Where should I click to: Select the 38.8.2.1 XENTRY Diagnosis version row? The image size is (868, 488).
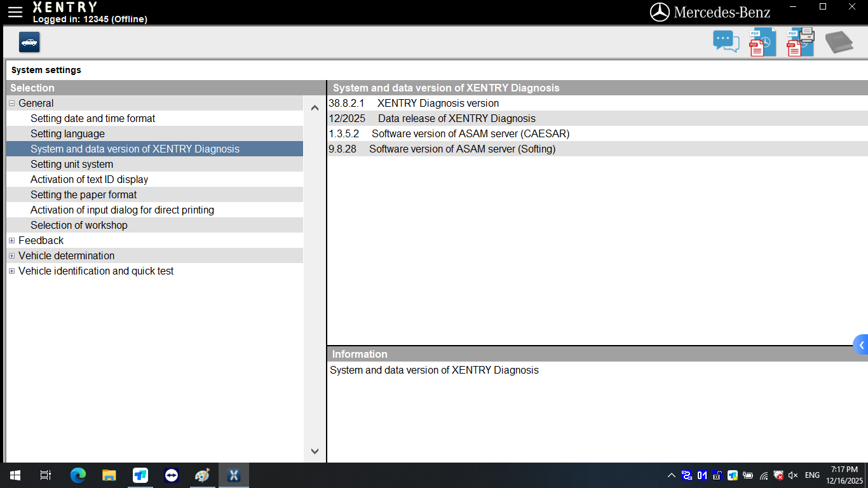[x=445, y=103]
